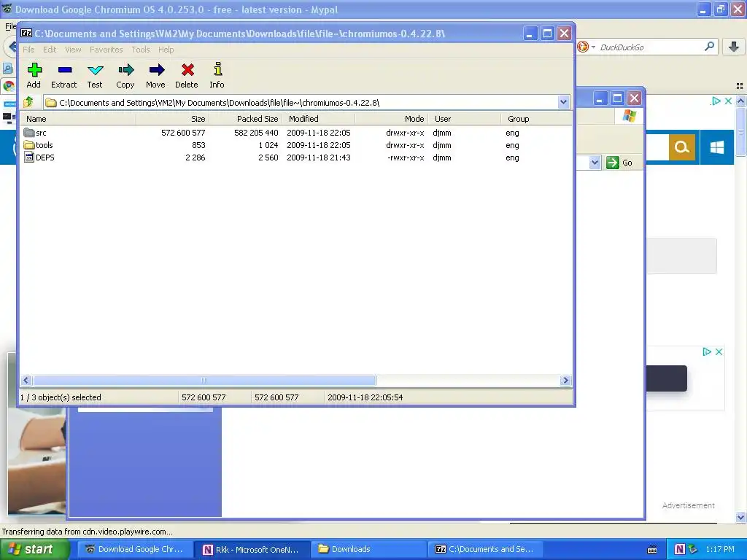This screenshot has height=560, width=747.
Task: Click the Start button
Action: [x=34, y=549]
